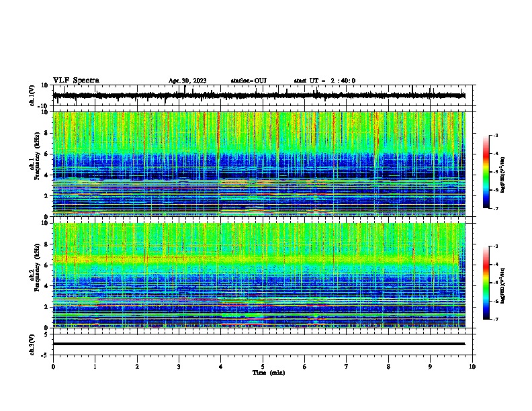Click tick label "3" on the Time axis

pos(179,367)
